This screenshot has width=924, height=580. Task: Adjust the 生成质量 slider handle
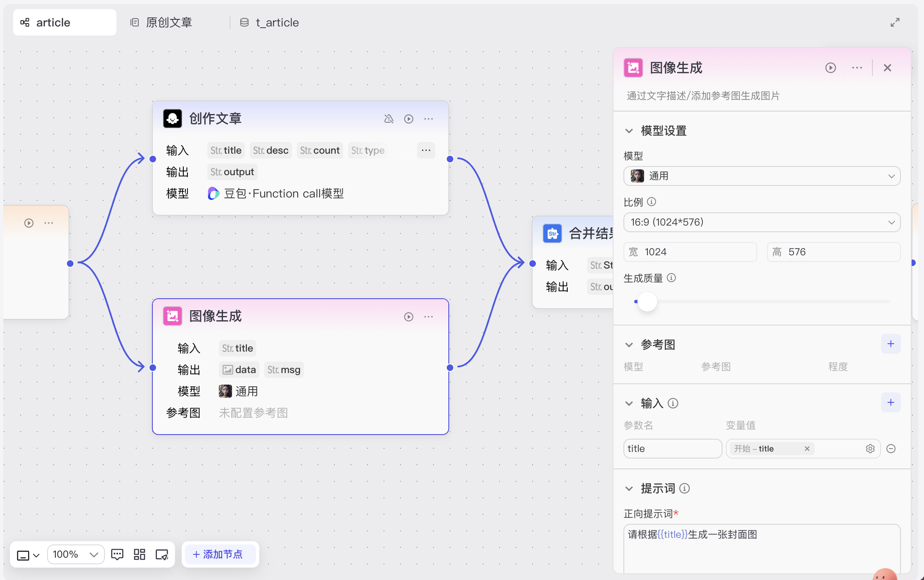pos(647,302)
